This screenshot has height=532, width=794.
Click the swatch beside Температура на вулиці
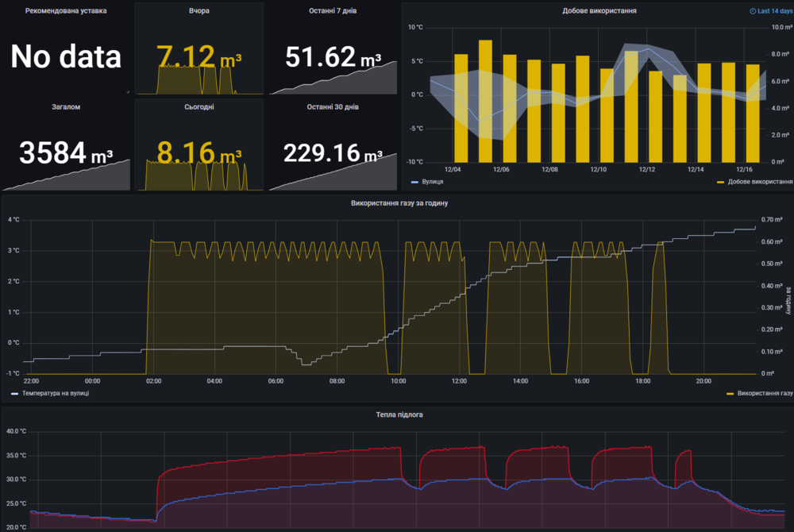[14, 394]
